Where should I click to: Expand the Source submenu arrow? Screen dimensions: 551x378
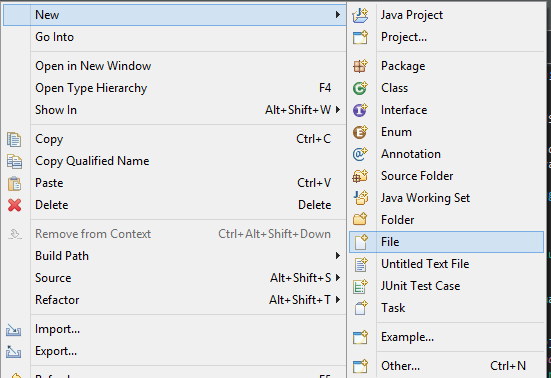click(x=338, y=278)
